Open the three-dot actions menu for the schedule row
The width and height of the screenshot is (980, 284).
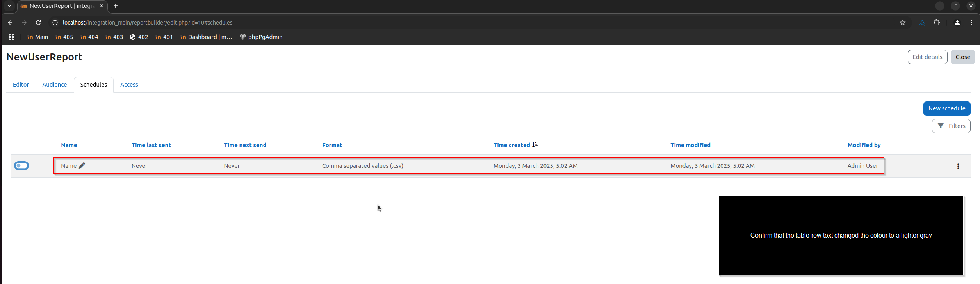click(958, 166)
